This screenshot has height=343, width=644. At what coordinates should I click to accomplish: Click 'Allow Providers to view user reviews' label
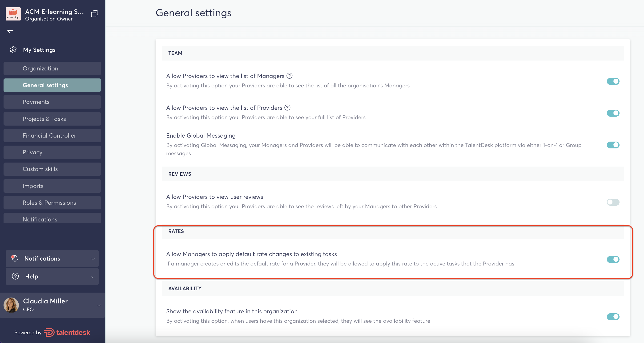[x=214, y=197]
